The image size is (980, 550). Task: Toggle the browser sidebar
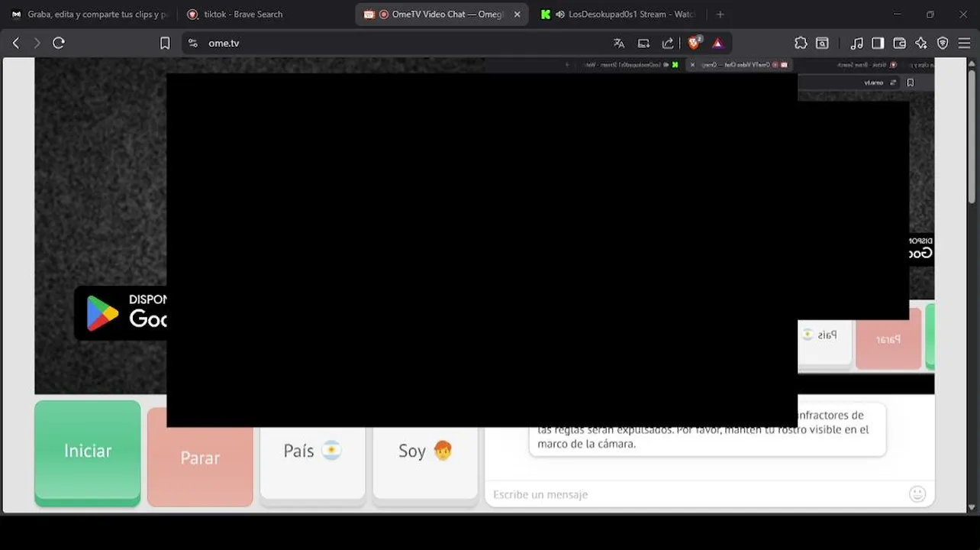878,44
